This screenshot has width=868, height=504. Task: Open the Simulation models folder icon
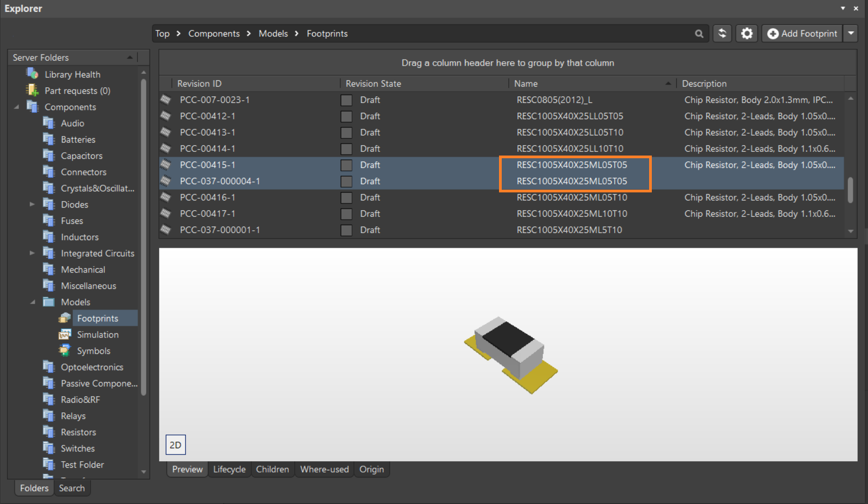[64, 334]
